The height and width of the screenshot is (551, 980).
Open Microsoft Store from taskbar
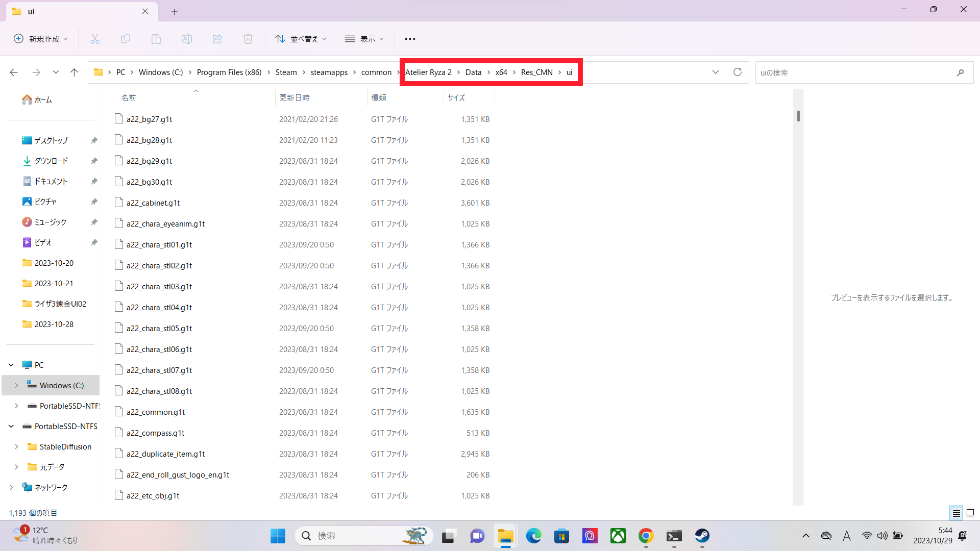coord(561,536)
